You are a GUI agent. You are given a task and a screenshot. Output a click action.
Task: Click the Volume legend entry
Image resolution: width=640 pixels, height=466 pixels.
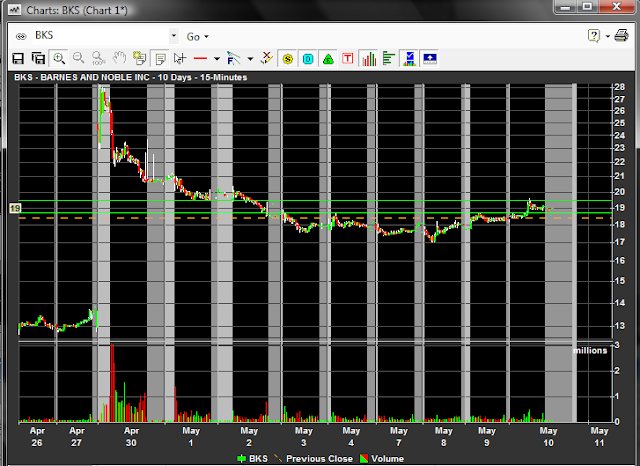point(381,459)
